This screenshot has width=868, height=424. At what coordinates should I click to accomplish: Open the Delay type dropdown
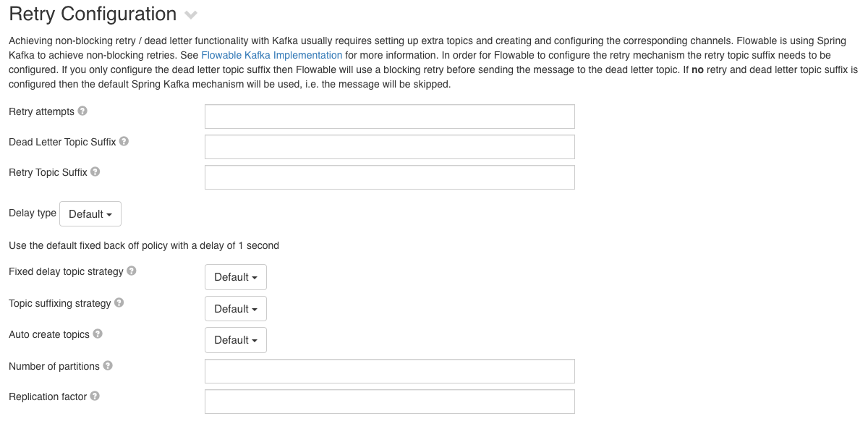click(x=90, y=213)
